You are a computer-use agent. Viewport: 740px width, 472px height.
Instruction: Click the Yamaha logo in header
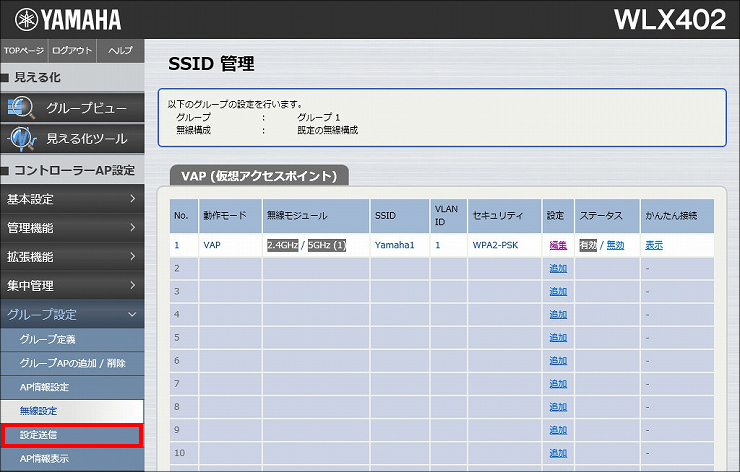[x=68, y=19]
